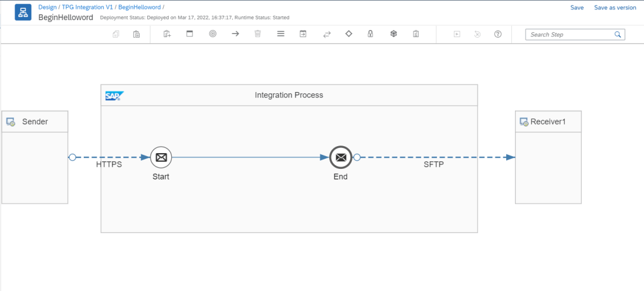Select the message transformer arrows icon
Viewport: 644px width, 291px height.
click(327, 34)
